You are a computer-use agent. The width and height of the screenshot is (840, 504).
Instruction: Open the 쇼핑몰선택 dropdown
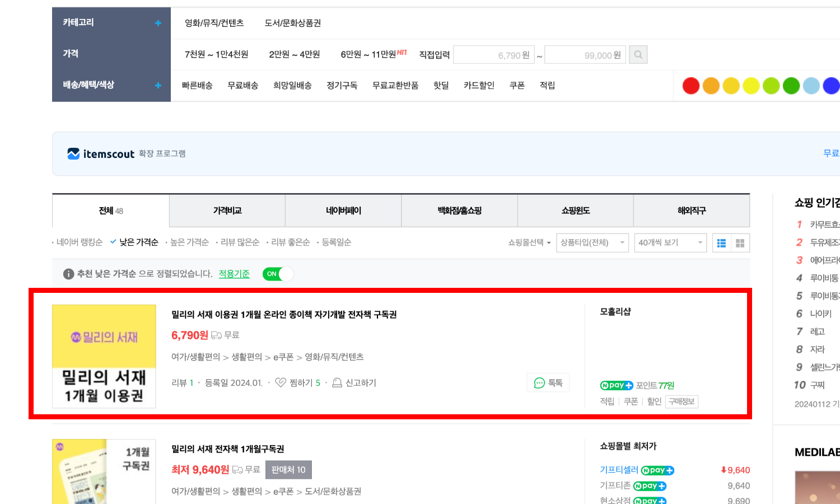(x=529, y=242)
